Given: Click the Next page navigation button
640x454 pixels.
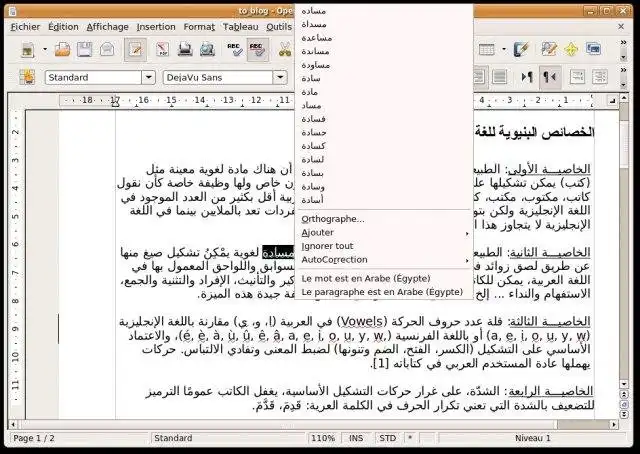Looking at the screenshot, I should [x=624, y=414].
